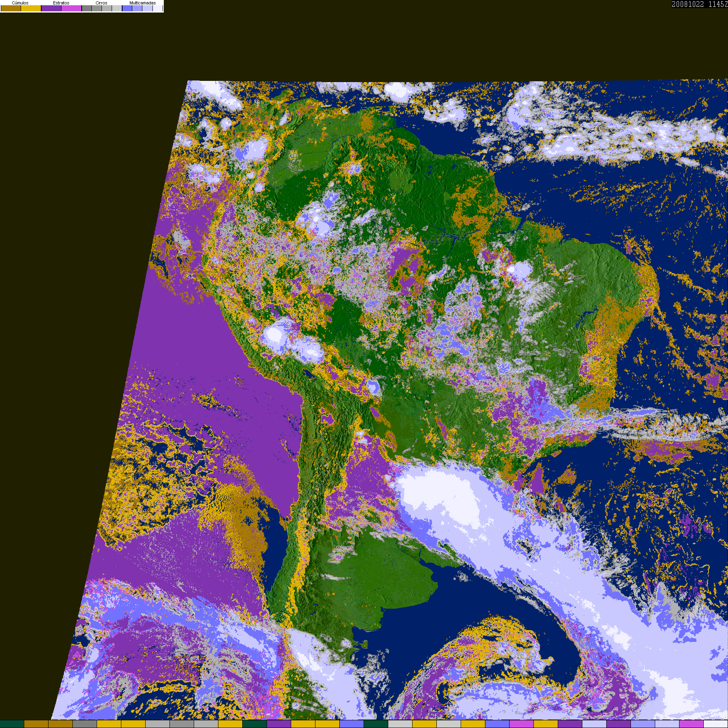Click the Multicamadas legend label
Image resolution: width=728 pixels, height=728 pixels.
pos(142,3)
